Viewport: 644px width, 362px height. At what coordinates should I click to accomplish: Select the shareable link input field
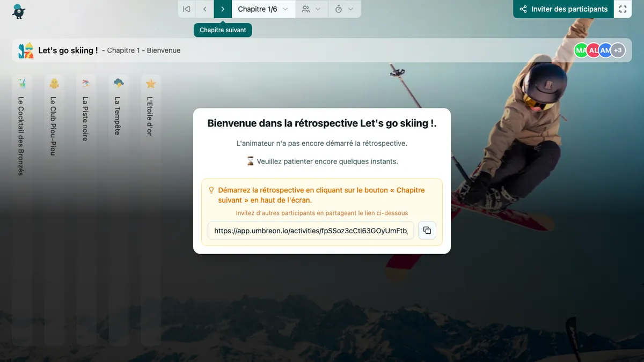[x=310, y=230]
